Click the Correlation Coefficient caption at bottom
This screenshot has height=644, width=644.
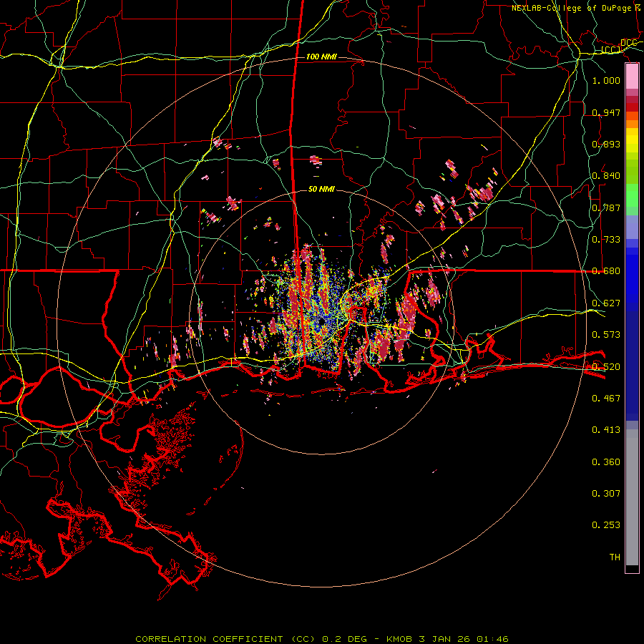322,639
